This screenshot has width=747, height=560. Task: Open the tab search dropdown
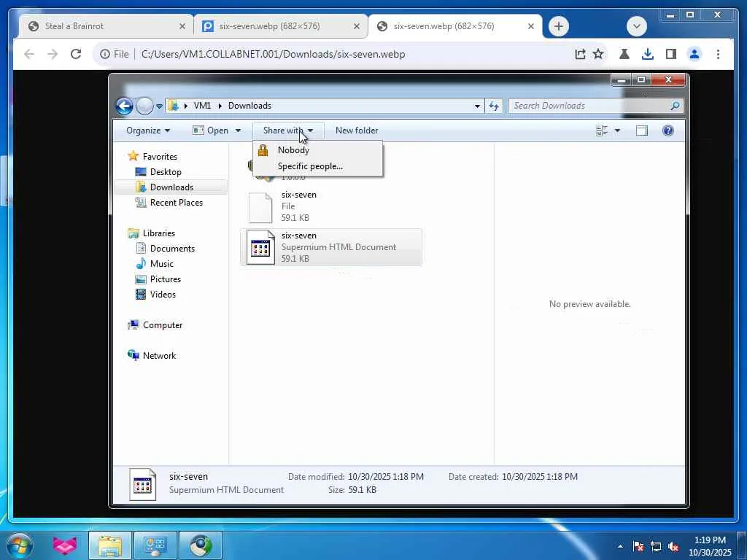point(636,26)
